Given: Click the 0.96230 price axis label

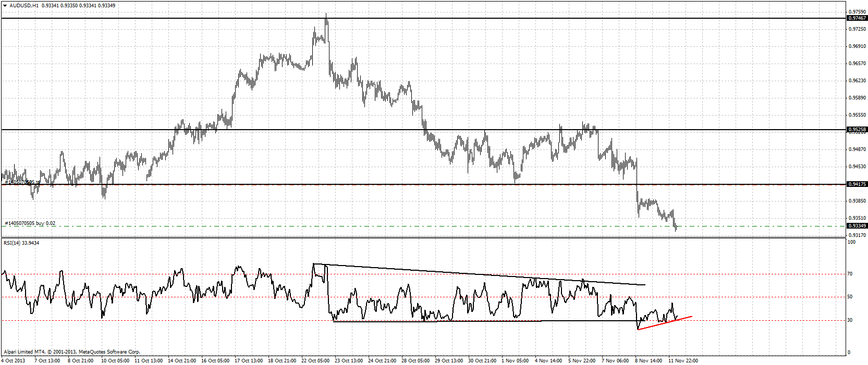Looking at the screenshot, I should pyautogui.click(x=858, y=81).
